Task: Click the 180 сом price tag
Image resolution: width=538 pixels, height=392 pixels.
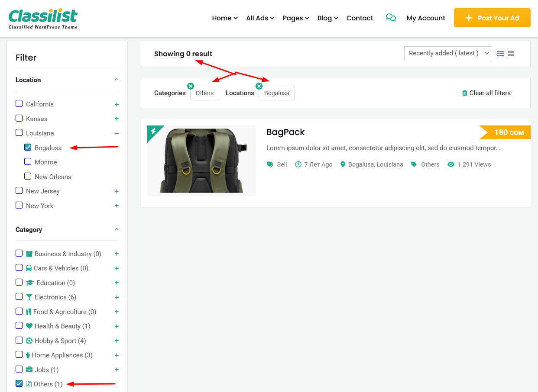Action: click(x=505, y=132)
